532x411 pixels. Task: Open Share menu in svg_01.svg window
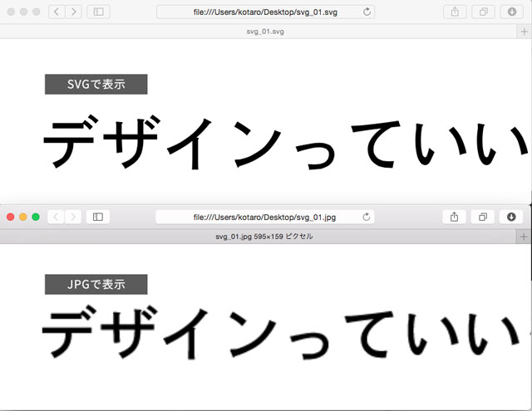(455, 12)
